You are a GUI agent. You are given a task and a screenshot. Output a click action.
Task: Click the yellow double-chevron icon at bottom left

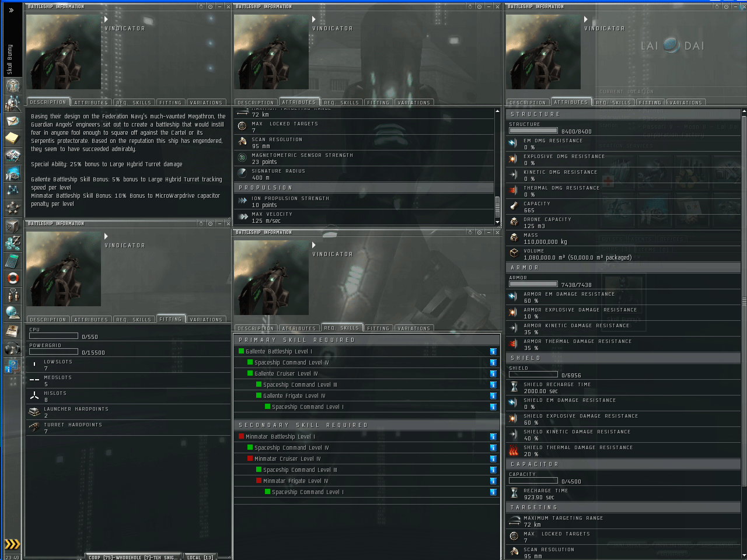[x=12, y=544]
